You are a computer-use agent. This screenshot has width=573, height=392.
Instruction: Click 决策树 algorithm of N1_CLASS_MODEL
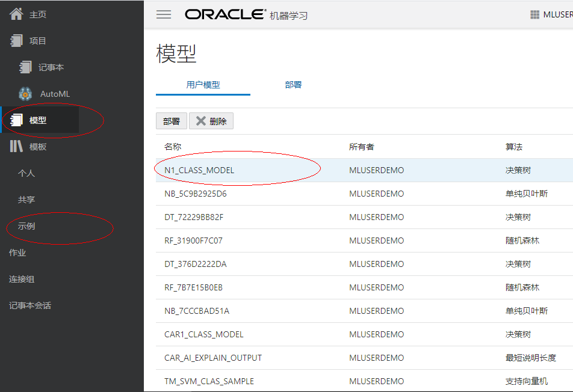(518, 170)
